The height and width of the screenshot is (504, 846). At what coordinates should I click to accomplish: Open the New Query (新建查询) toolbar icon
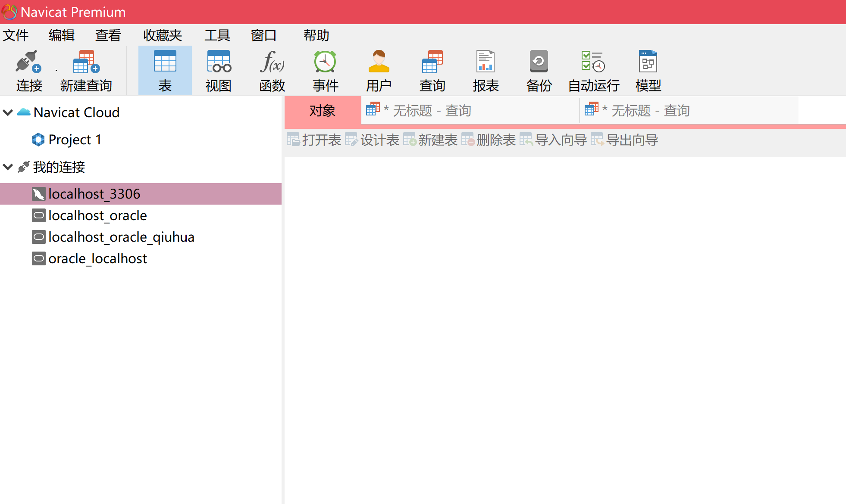click(x=86, y=62)
